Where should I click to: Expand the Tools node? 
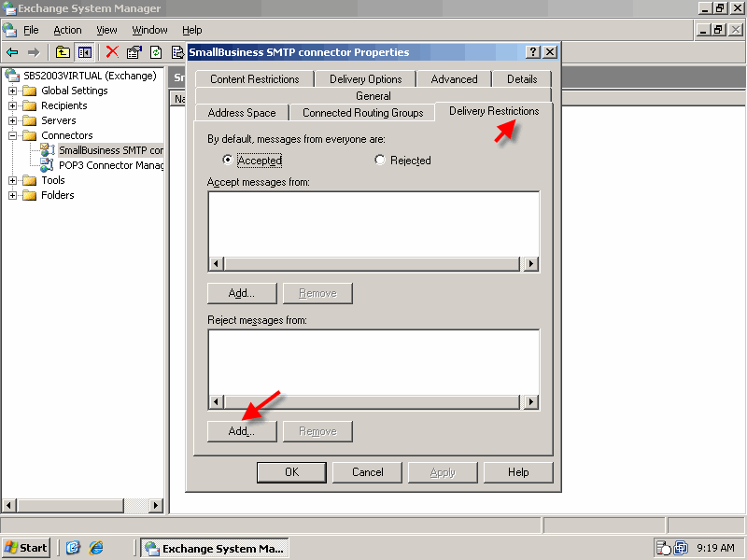click(x=13, y=180)
